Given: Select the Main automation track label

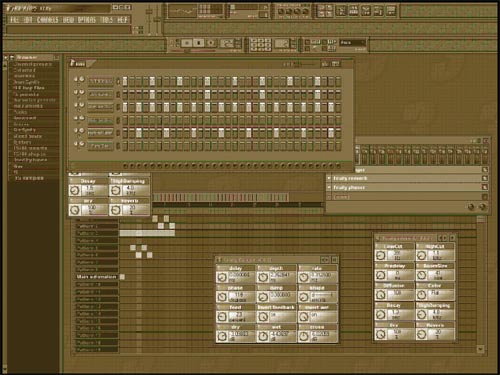Looking at the screenshot, I should (x=96, y=277).
